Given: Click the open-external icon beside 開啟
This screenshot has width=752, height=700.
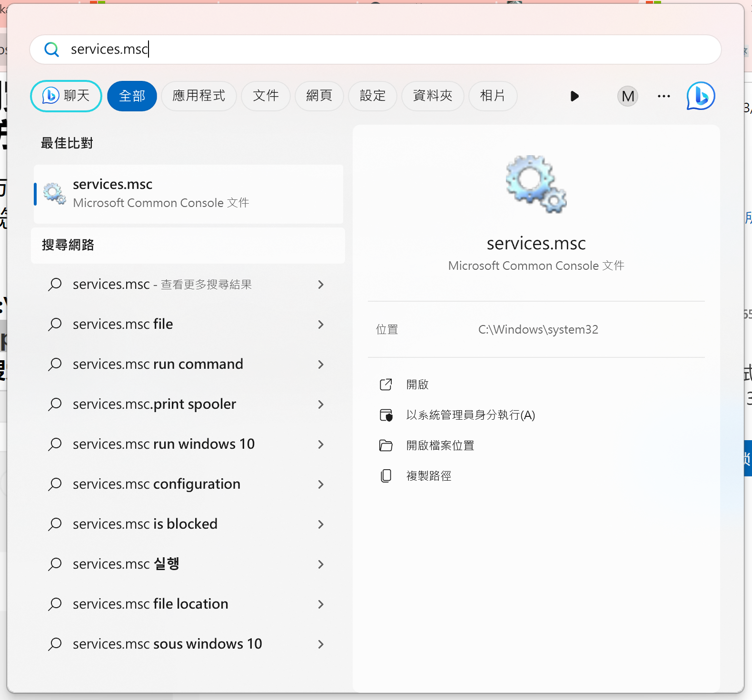Looking at the screenshot, I should 386,385.
